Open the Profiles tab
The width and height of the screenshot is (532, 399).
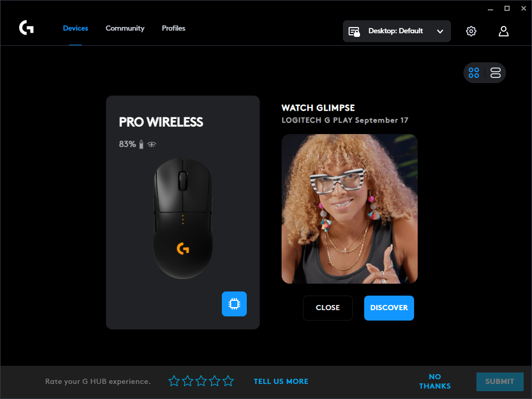tap(174, 28)
